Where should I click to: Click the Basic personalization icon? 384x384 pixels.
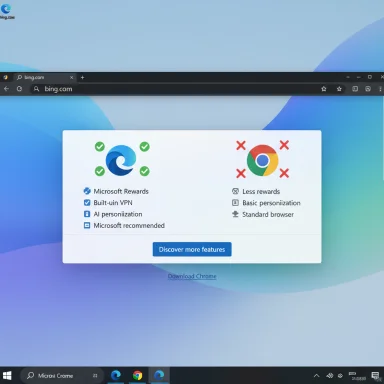pyautogui.click(x=235, y=203)
